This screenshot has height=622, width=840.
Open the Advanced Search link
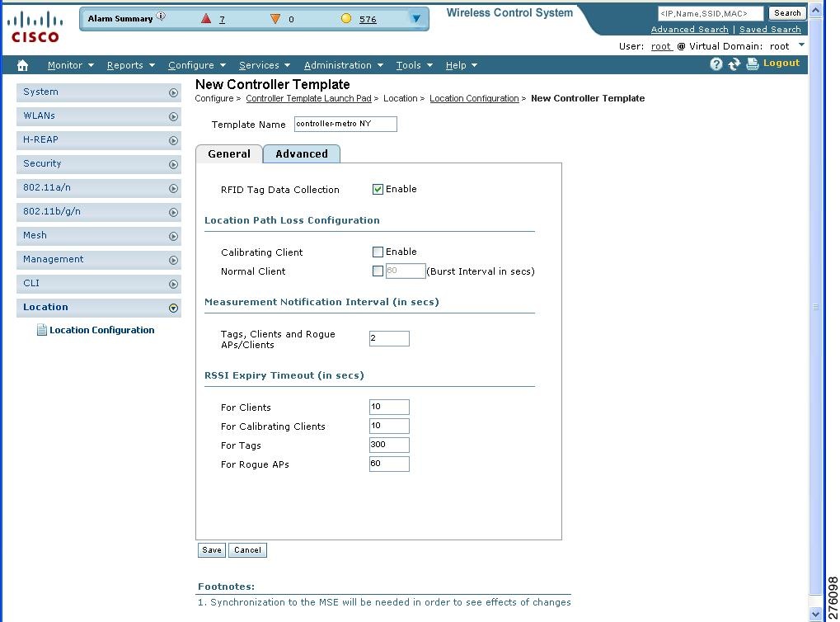(689, 30)
